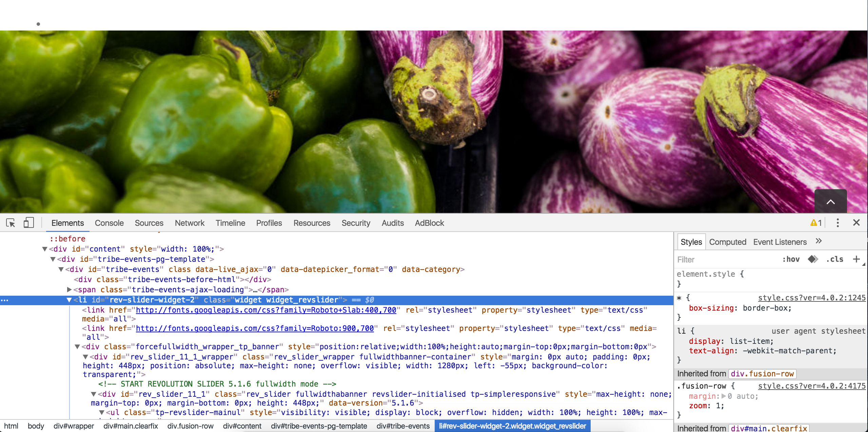Click the inspect element cursor icon
Image resolution: width=868 pixels, height=432 pixels.
click(11, 223)
